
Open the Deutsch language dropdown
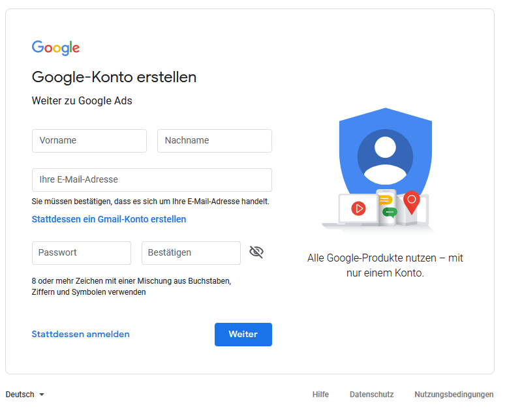[20, 395]
